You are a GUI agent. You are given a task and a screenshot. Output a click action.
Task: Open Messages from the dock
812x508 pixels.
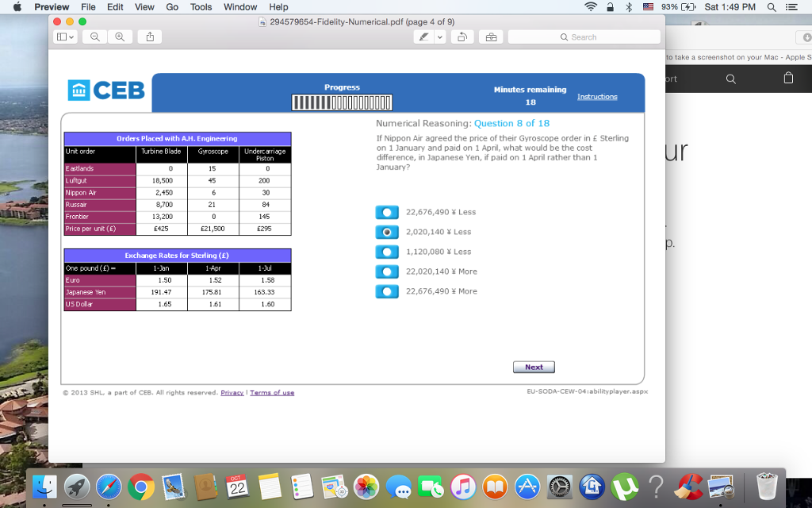[x=398, y=487]
